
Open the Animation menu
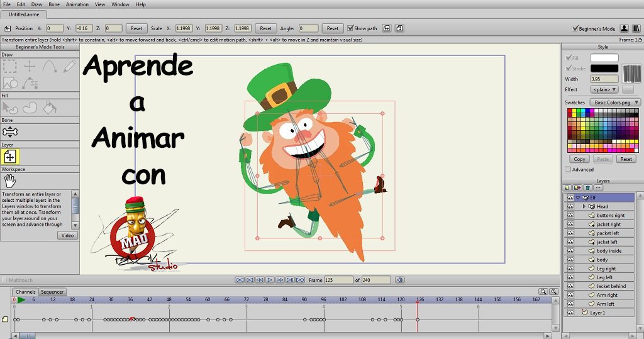click(77, 4)
